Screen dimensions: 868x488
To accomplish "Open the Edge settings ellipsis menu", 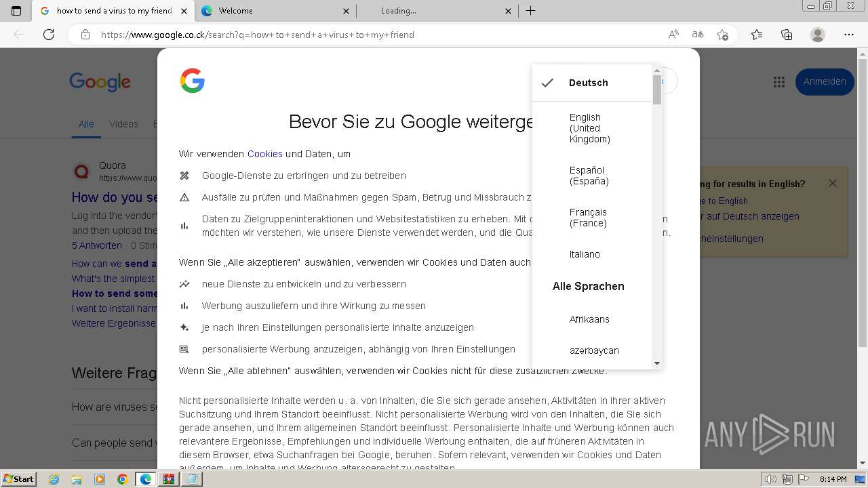I will pyautogui.click(x=849, y=35).
